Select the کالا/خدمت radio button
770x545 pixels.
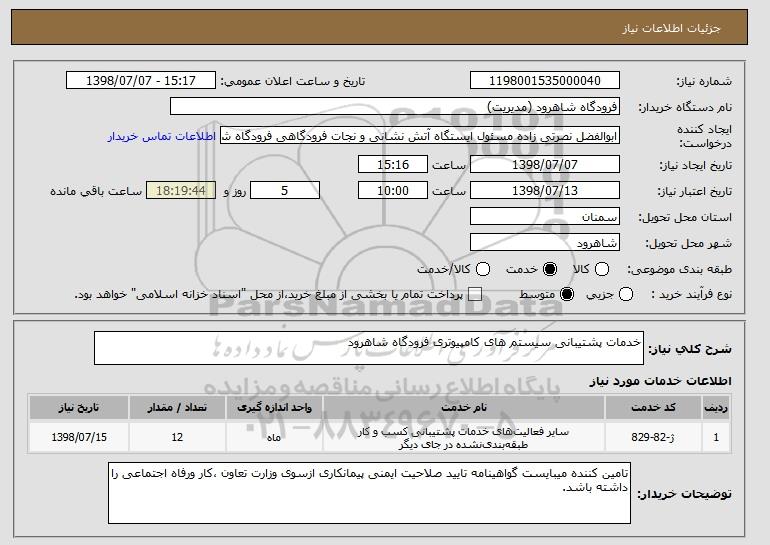(x=483, y=269)
